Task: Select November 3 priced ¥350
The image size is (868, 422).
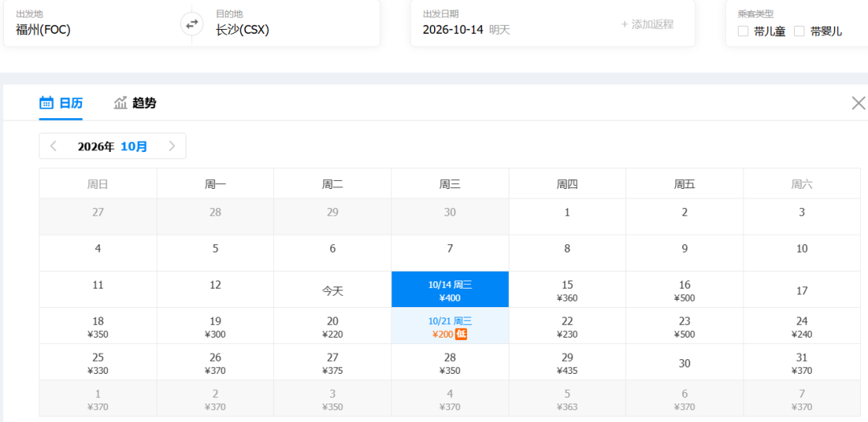Action: (333, 399)
